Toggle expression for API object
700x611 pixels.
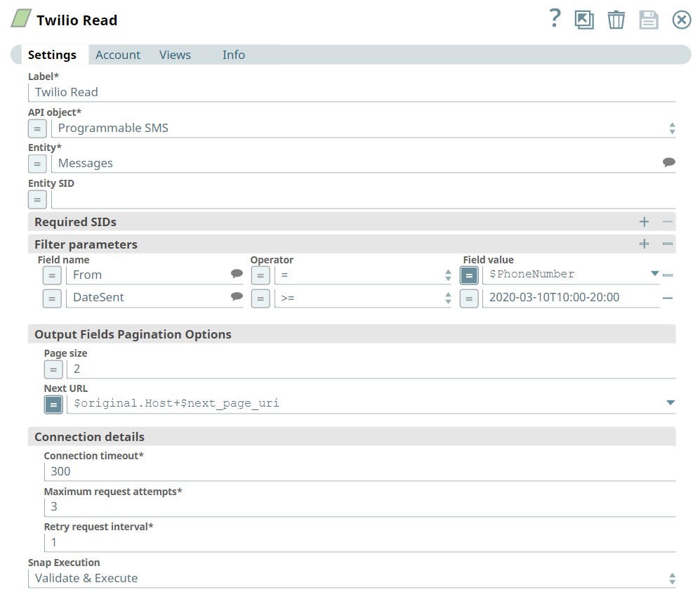tap(37, 129)
